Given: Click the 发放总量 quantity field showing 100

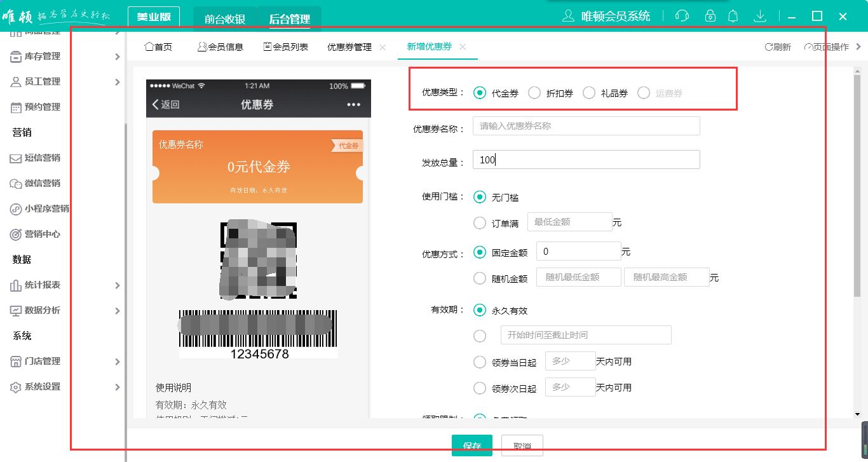Looking at the screenshot, I should tap(587, 160).
